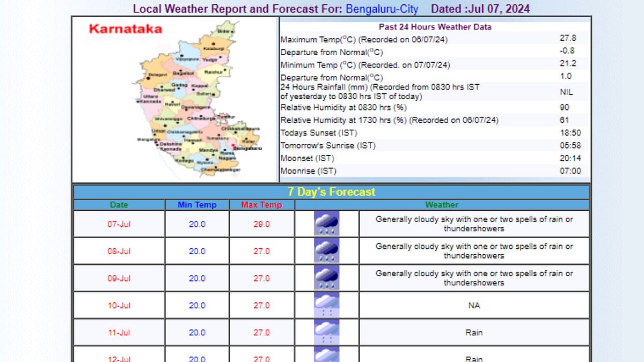Image resolution: width=644 pixels, height=362 pixels.
Task: Click the 12-Jul weather symbol
Action: point(328,354)
